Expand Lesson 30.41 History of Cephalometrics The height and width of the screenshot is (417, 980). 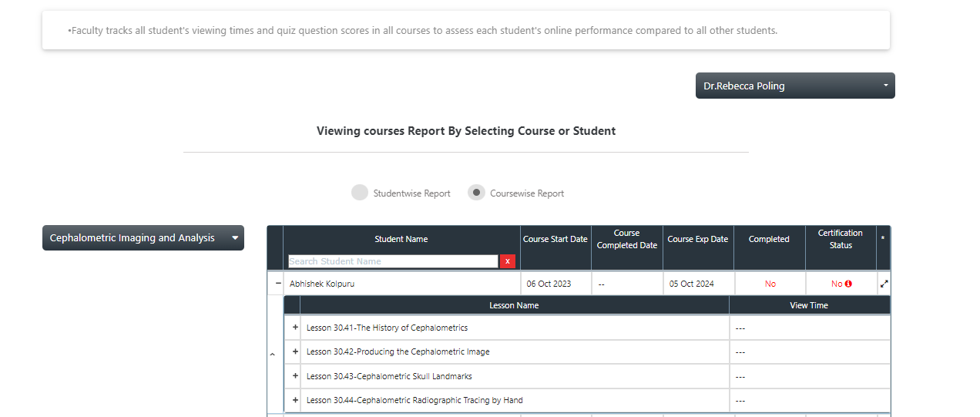[295, 328]
